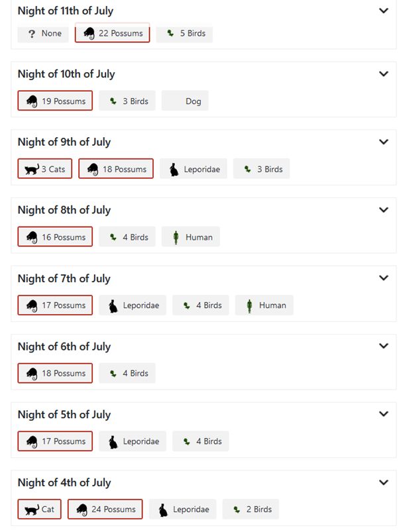
Task: Expand Night of 9th of July chevron
Action: coord(383,142)
